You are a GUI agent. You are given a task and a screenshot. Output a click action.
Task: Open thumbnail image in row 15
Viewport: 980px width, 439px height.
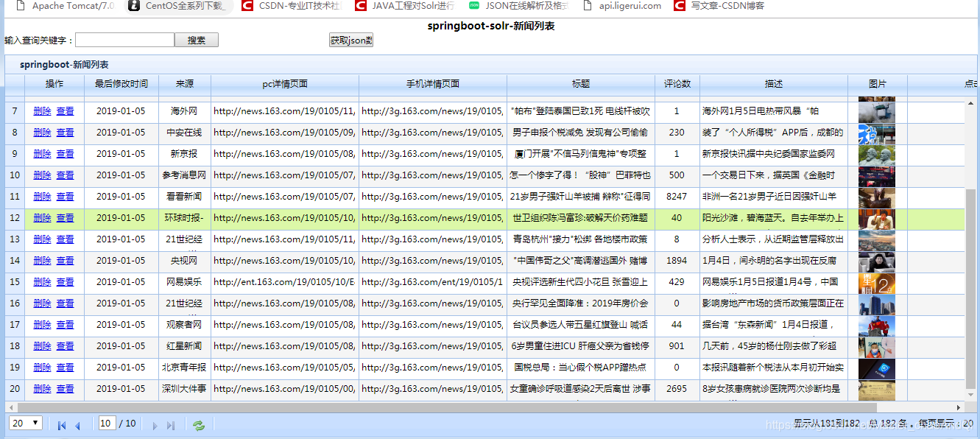[x=877, y=283]
